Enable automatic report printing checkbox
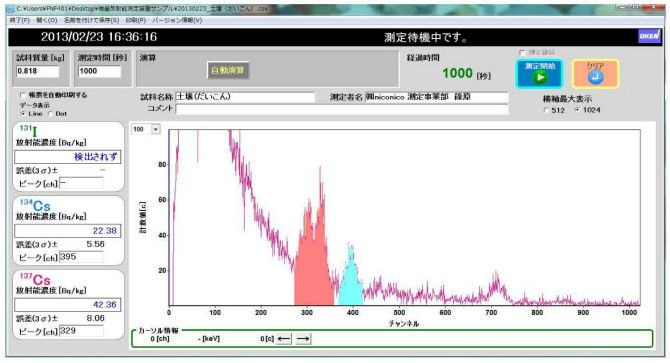 click(x=23, y=95)
